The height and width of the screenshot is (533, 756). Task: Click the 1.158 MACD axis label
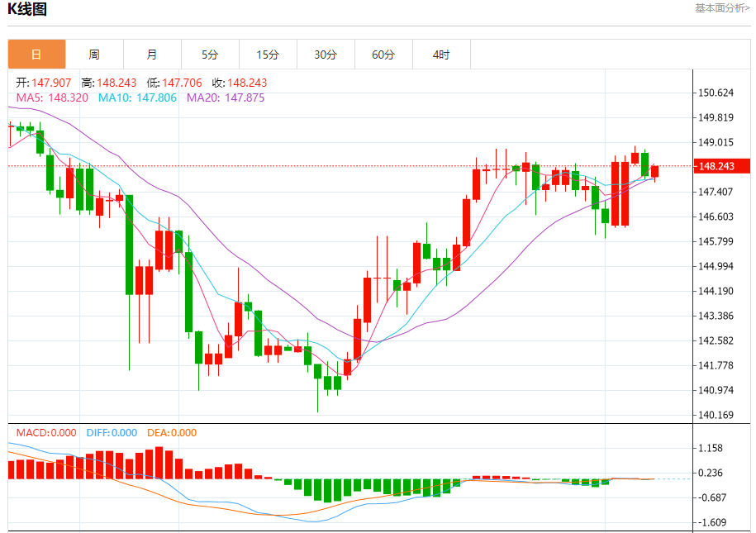tap(711, 448)
